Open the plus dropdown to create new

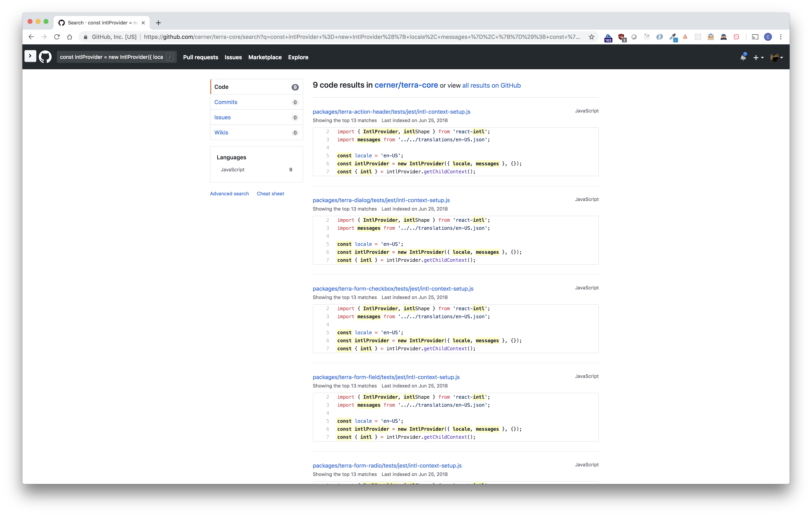pyautogui.click(x=756, y=57)
